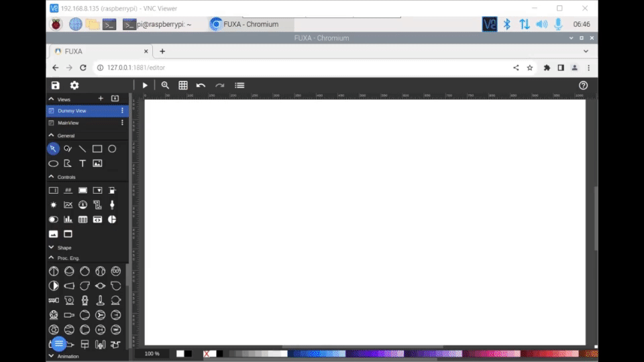Collapse the General section
644x362 pixels.
(x=51, y=135)
